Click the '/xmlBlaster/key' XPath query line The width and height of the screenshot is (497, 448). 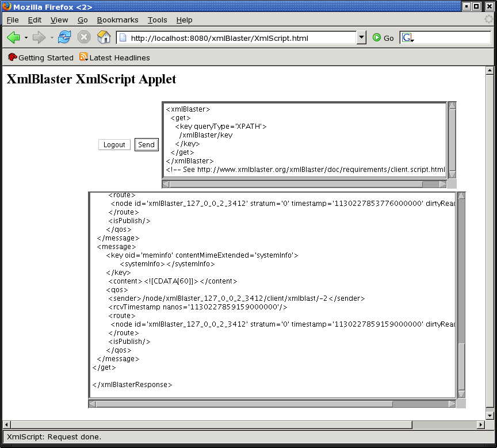click(206, 135)
